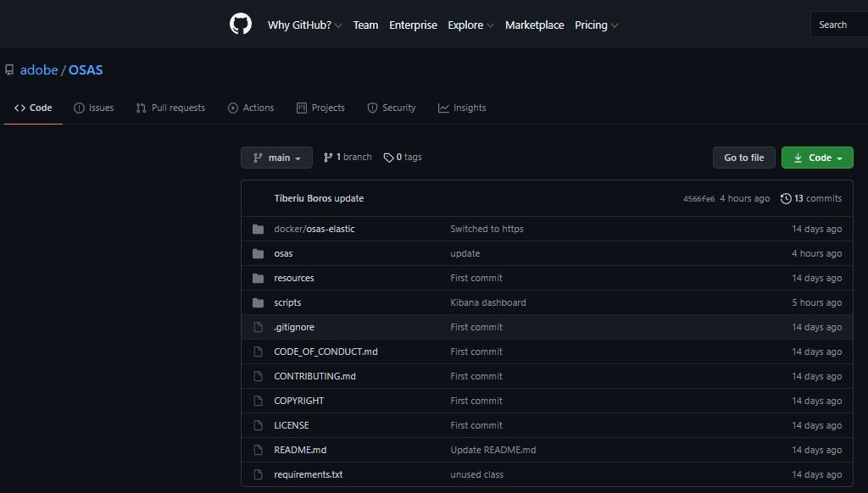
Task: Expand the Why GitHub? menu
Action: (304, 25)
